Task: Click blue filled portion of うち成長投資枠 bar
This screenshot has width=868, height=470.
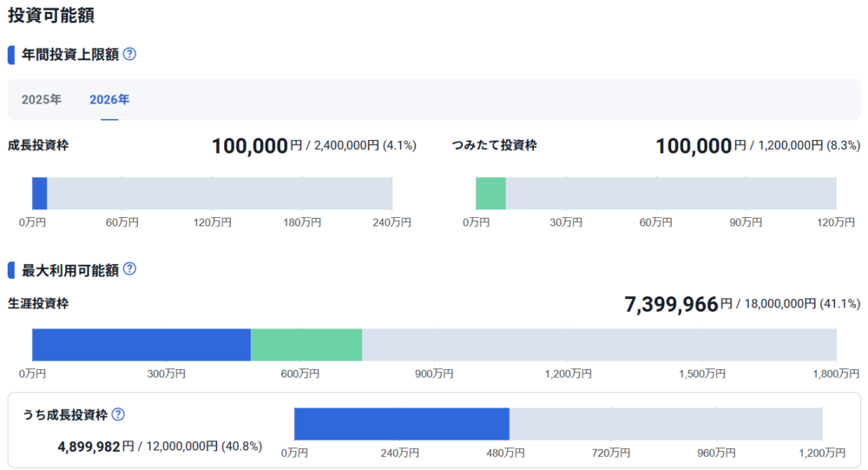Action: pos(401,423)
